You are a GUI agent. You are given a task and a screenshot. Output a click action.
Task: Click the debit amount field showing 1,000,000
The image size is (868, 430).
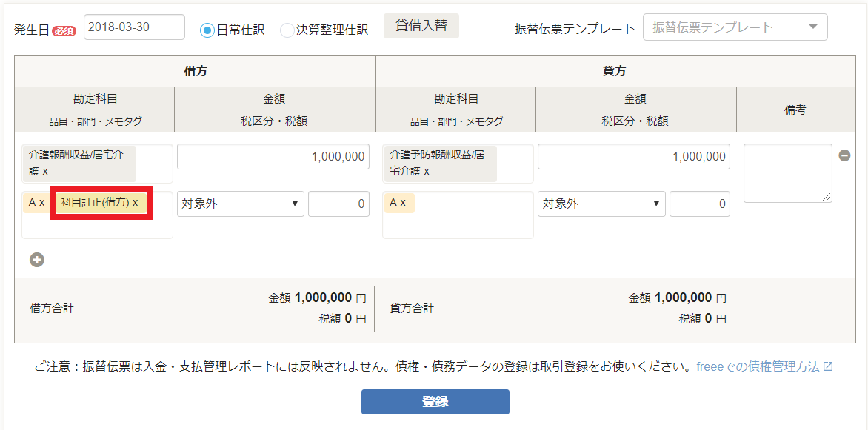click(273, 156)
